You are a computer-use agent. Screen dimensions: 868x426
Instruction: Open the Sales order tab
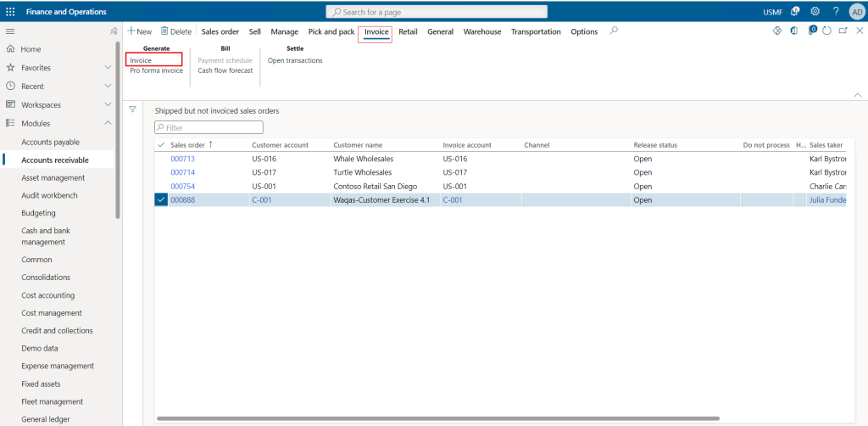220,31
